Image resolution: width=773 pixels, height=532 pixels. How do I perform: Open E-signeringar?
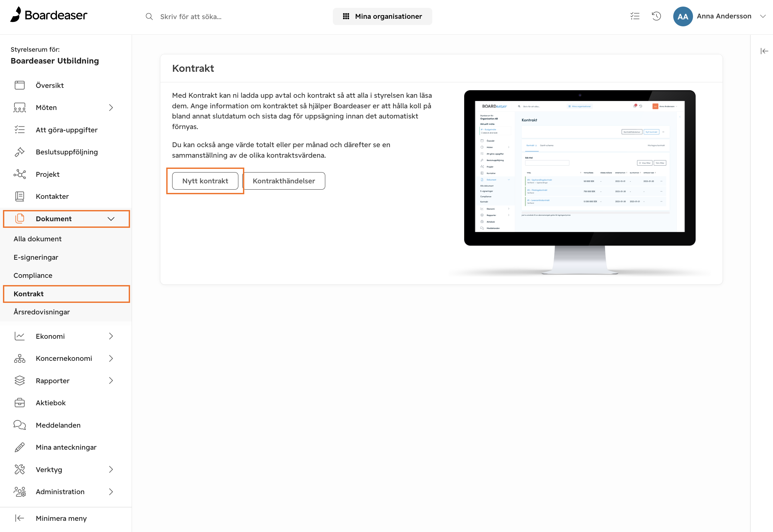pyautogui.click(x=36, y=257)
